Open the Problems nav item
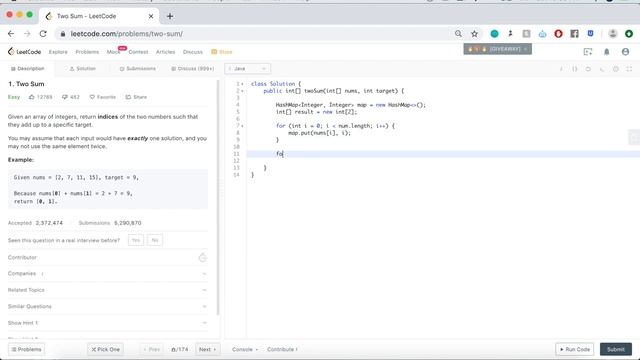This screenshot has width=640, height=360. click(87, 52)
